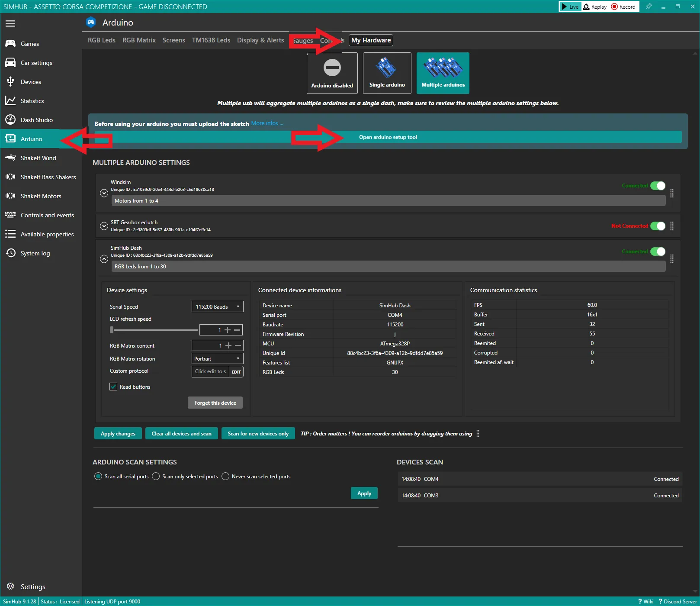Switch to the RGB Matrix tab

point(139,40)
